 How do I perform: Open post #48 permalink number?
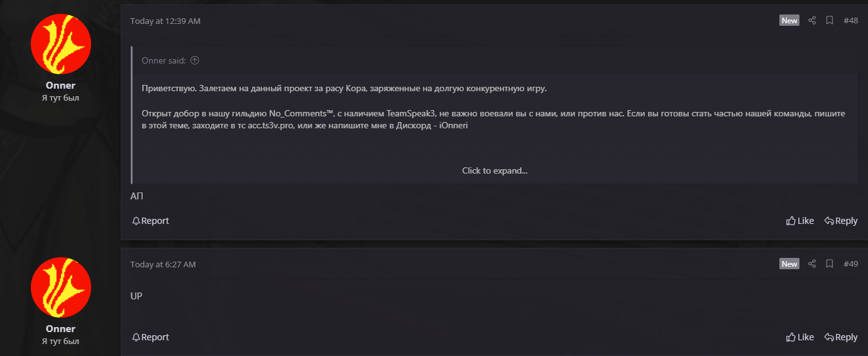pos(850,21)
